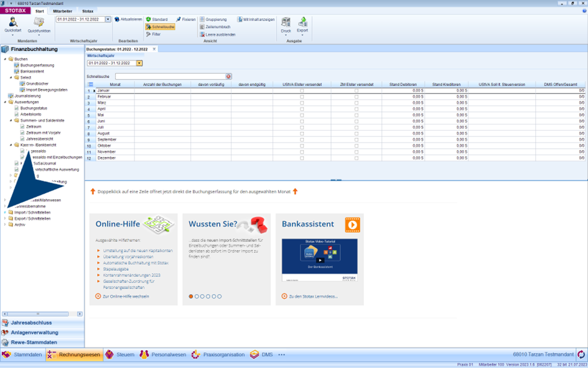Image resolution: width=588 pixels, height=368 pixels.
Task: Play the Bankassistent video tutorial
Action: tap(319, 260)
